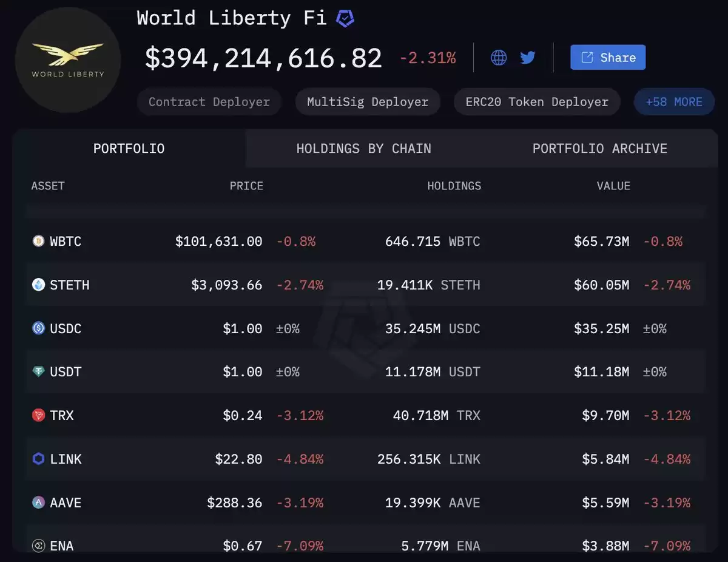The image size is (728, 562).
Task: Click the AAVE coin icon
Action: 39,503
